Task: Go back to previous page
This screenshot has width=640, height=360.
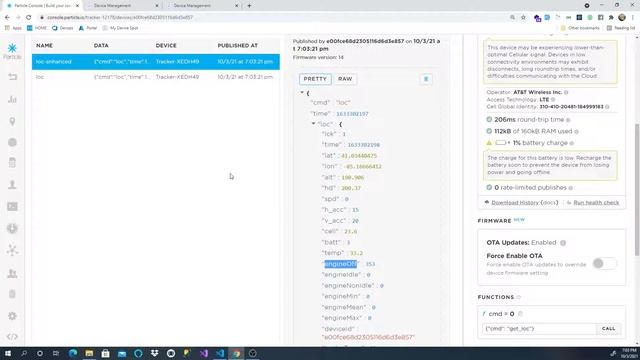Action: pos(7,18)
